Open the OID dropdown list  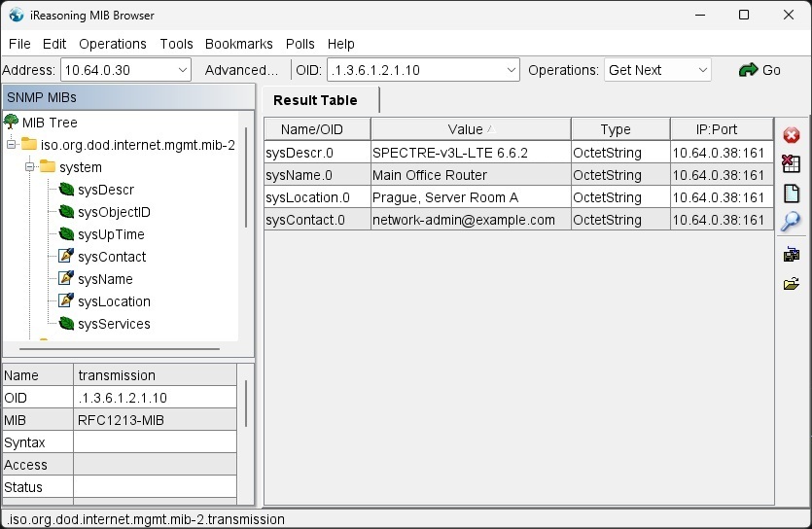click(x=512, y=70)
